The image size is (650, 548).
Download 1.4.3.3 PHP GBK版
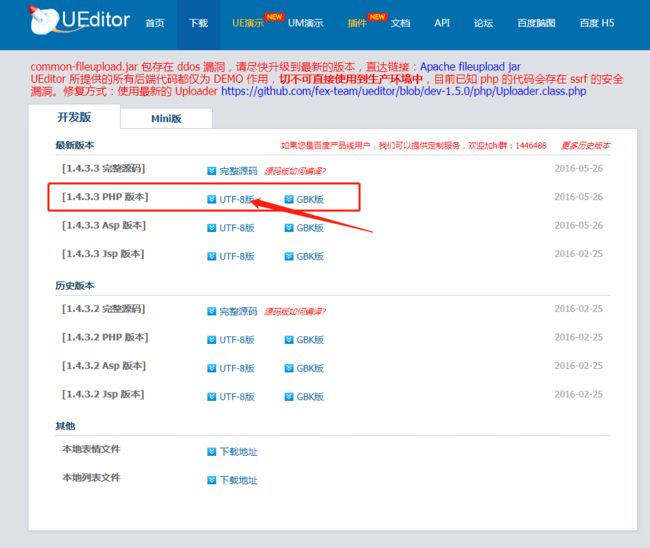tap(310, 199)
